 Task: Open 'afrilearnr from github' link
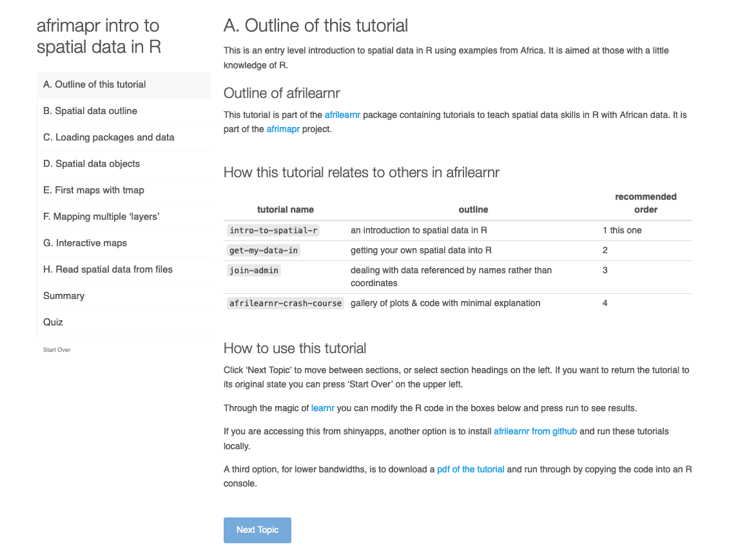535,431
